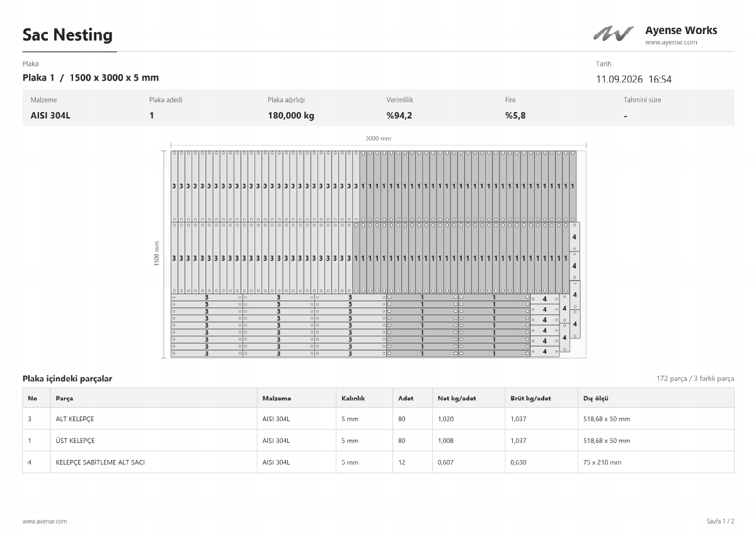Click the efficiency value '%94,2'
This screenshot has width=756, height=535.
pos(399,115)
